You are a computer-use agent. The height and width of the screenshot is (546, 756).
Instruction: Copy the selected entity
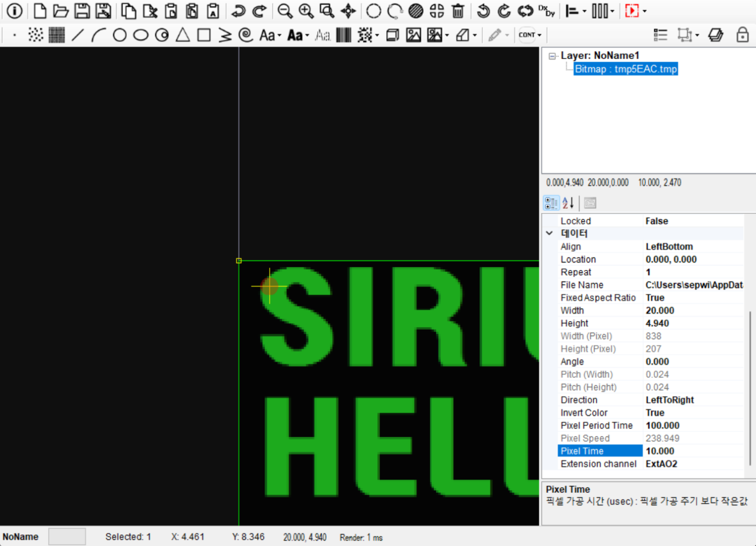click(x=128, y=11)
